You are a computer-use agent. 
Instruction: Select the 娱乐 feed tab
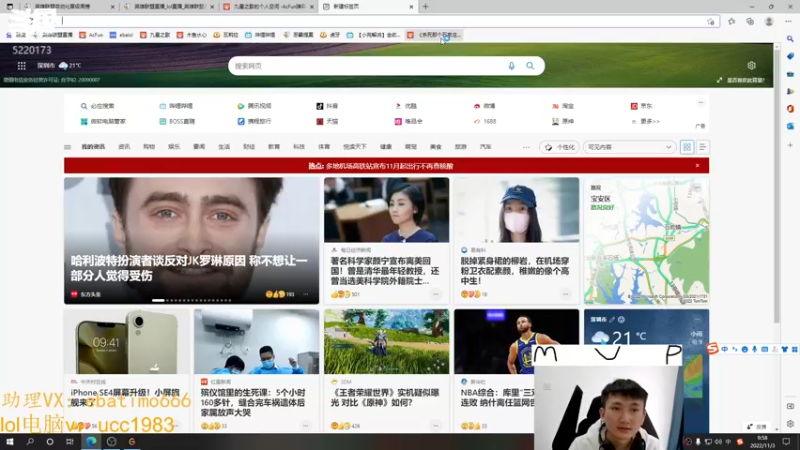(174, 147)
